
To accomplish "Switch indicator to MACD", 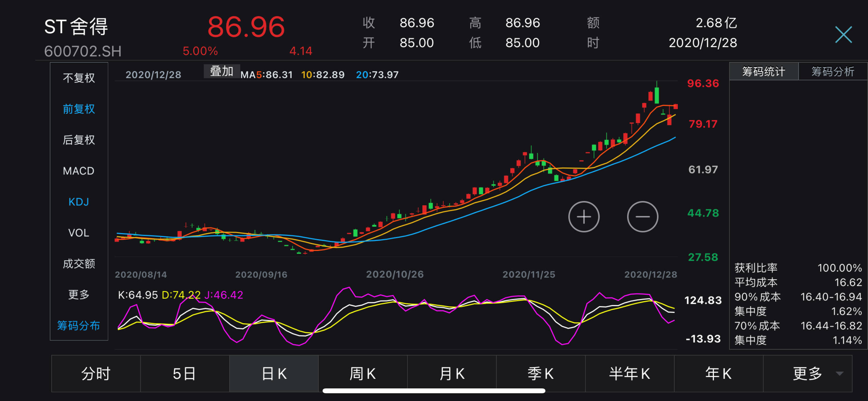I will 79,171.
